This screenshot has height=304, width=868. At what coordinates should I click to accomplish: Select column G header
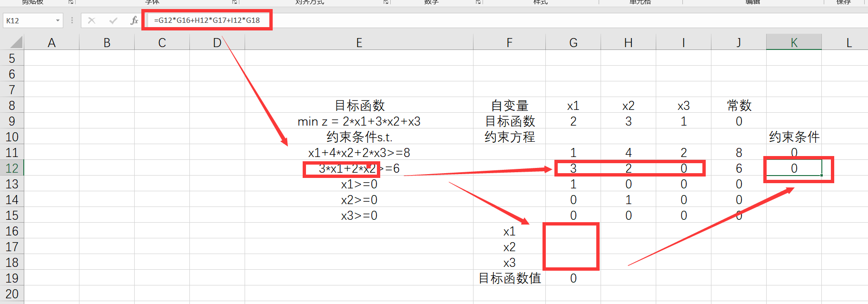tap(573, 43)
